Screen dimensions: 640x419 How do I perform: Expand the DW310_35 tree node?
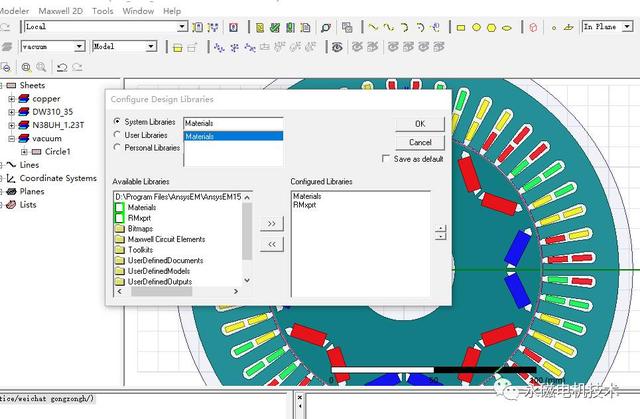pyautogui.click(x=12, y=113)
